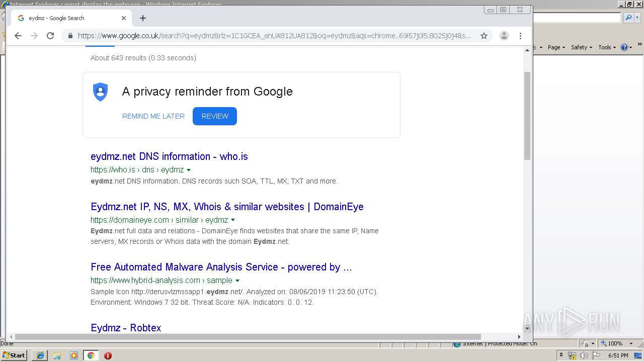
Task: Open Internet Explorer from the taskbar
Action: [x=40, y=355]
